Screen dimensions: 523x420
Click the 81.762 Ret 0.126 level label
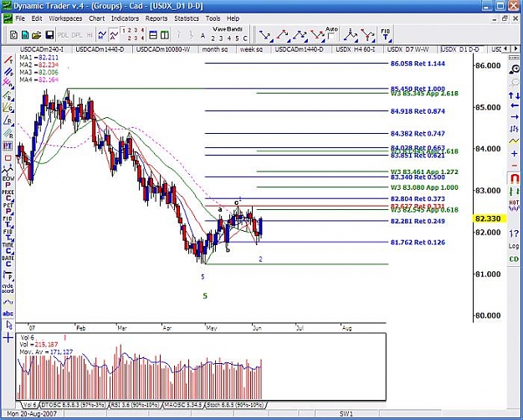(x=418, y=243)
